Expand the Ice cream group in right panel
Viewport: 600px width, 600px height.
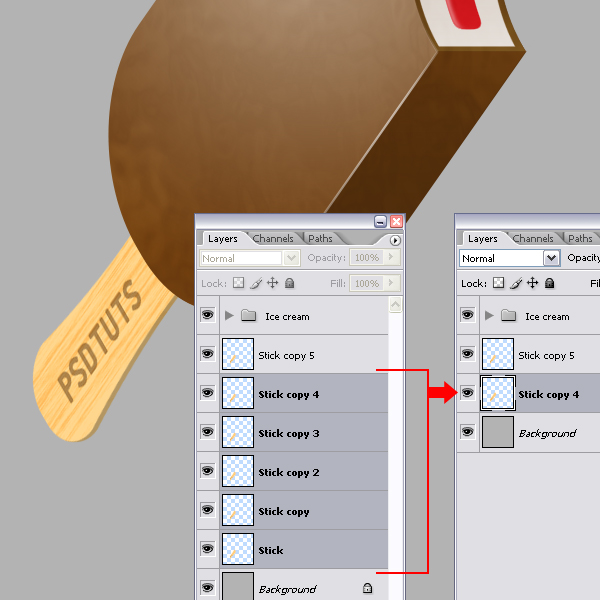489,316
